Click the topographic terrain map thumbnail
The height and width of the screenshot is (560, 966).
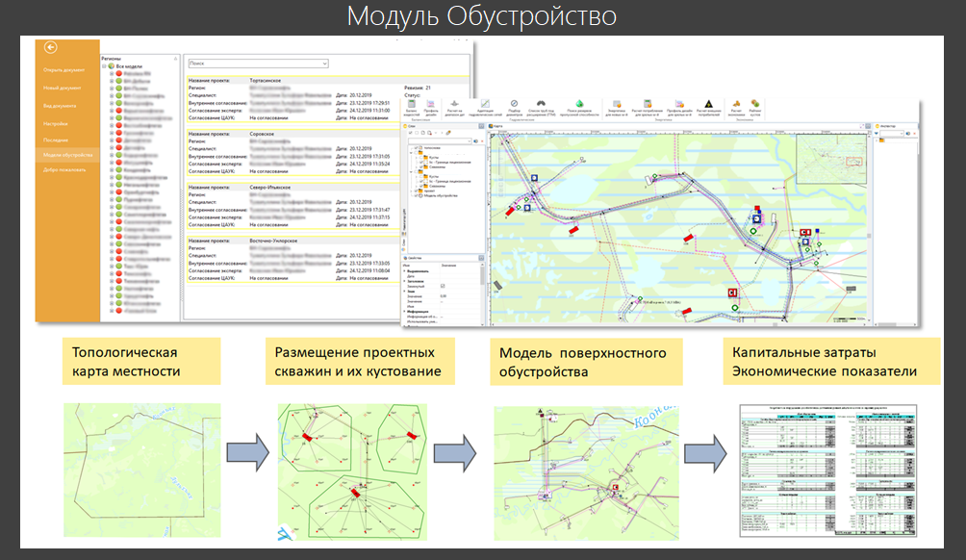(x=142, y=471)
